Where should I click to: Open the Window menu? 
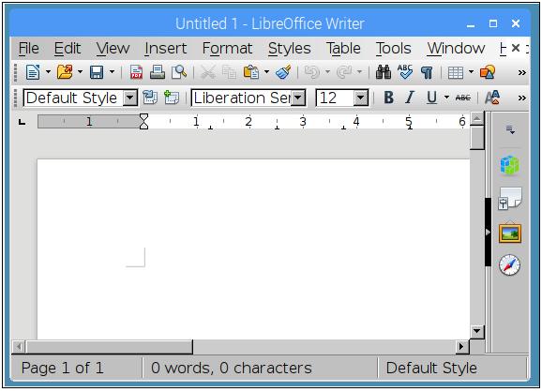pyautogui.click(x=457, y=49)
